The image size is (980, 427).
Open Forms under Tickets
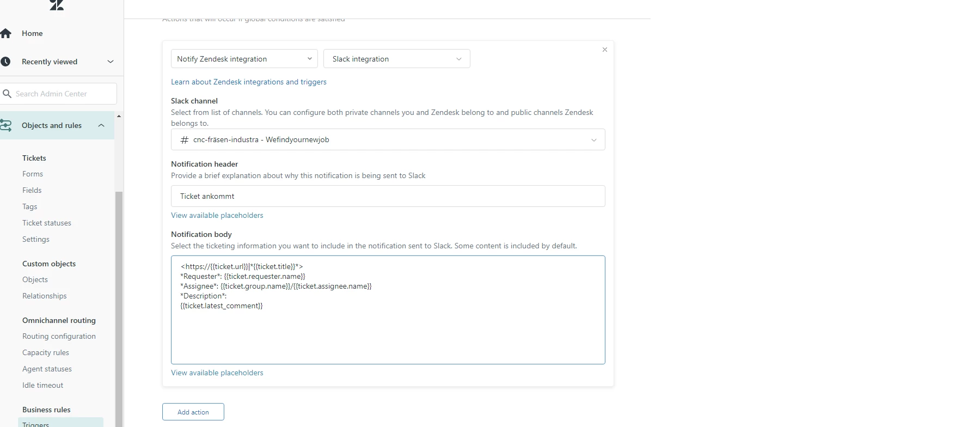33,174
